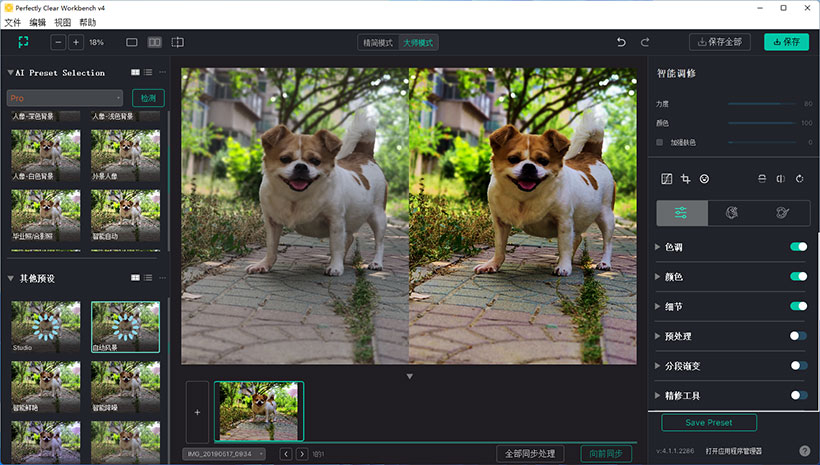
Task: Open the help question mark icon
Action: click(804, 451)
